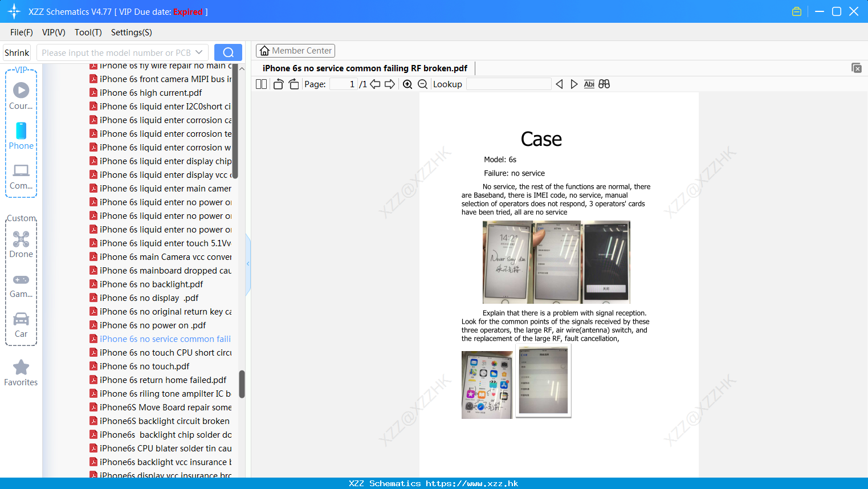Click the Lookup text field
Screen dimensions: 868x489
508,84
